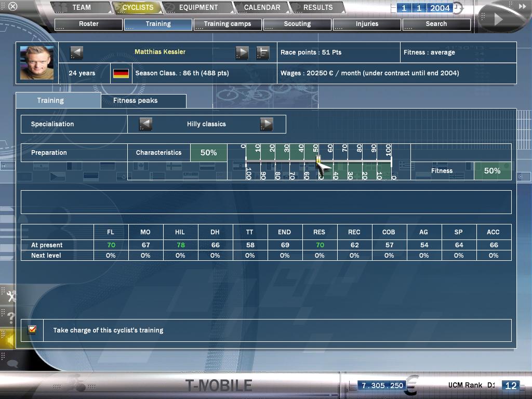Select previous specialisation with left arrow
532x399 pixels.
[145, 124]
